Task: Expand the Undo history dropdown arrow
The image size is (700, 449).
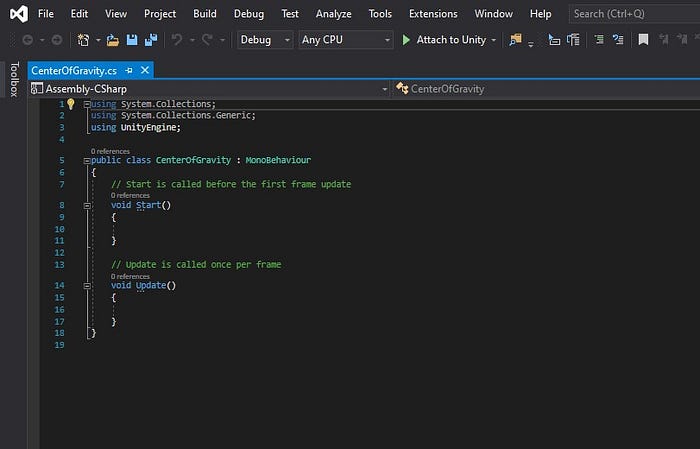Action: [192, 40]
